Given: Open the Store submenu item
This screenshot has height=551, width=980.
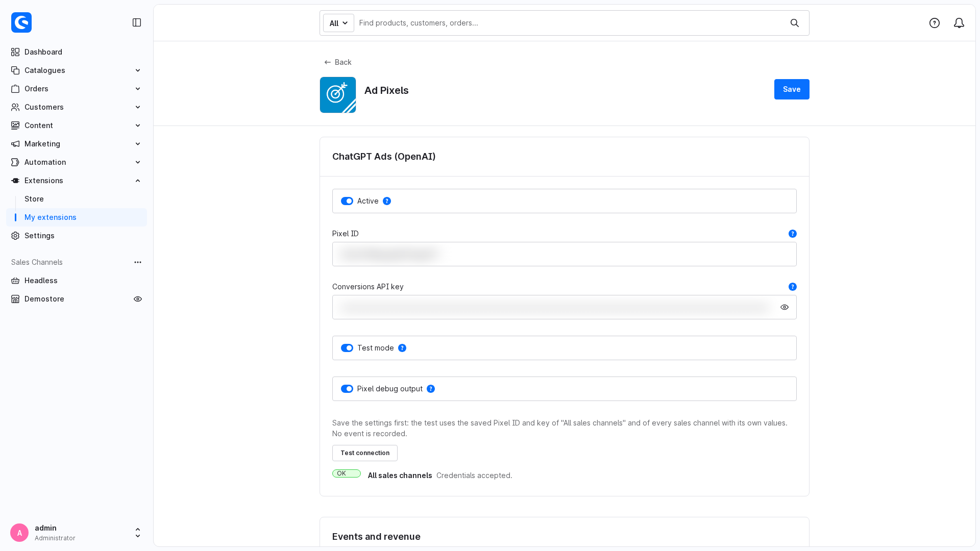Looking at the screenshot, I should tap(34, 199).
